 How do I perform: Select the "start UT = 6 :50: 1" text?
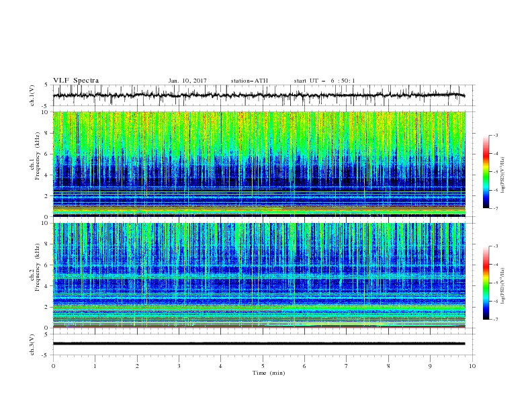pyautogui.click(x=324, y=81)
